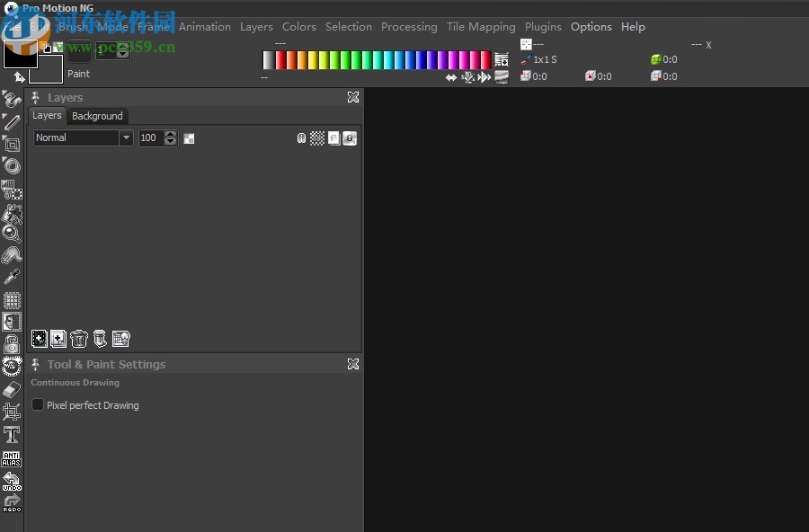The height and width of the screenshot is (532, 809).
Task: Open the Animation menu
Action: point(205,27)
